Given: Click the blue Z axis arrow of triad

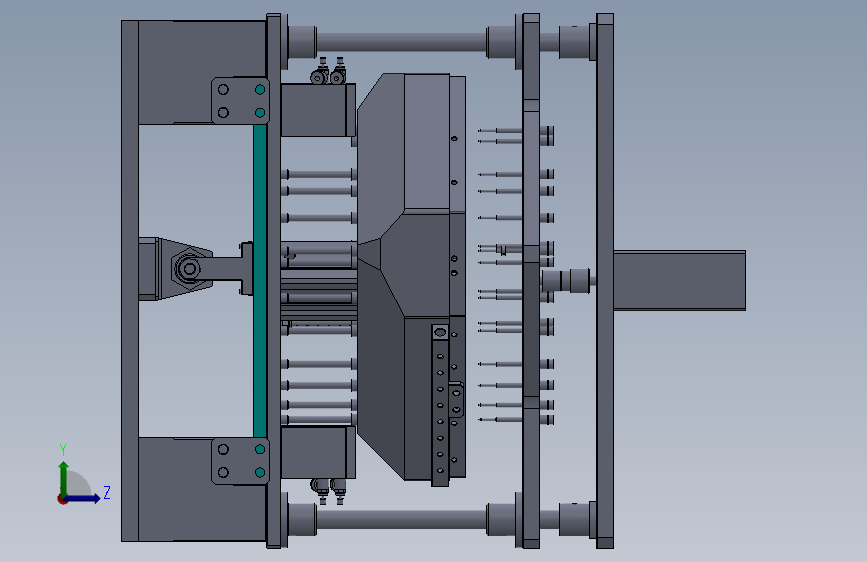Looking at the screenshot, I should [83, 498].
